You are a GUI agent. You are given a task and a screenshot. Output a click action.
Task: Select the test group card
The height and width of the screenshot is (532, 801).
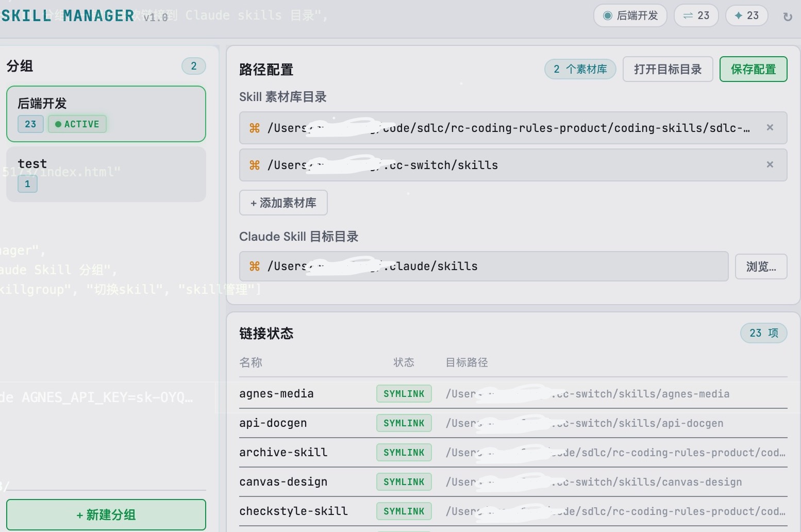pyautogui.click(x=106, y=174)
